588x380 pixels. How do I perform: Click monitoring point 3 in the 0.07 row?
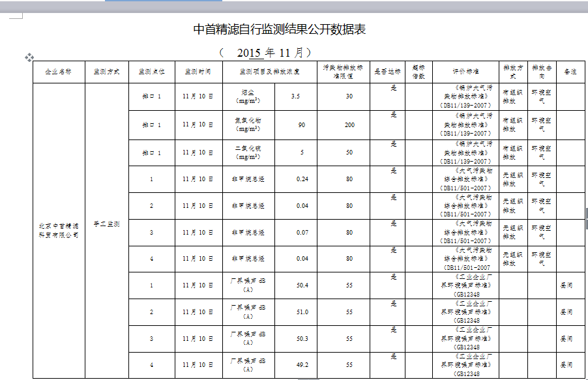[151, 233]
